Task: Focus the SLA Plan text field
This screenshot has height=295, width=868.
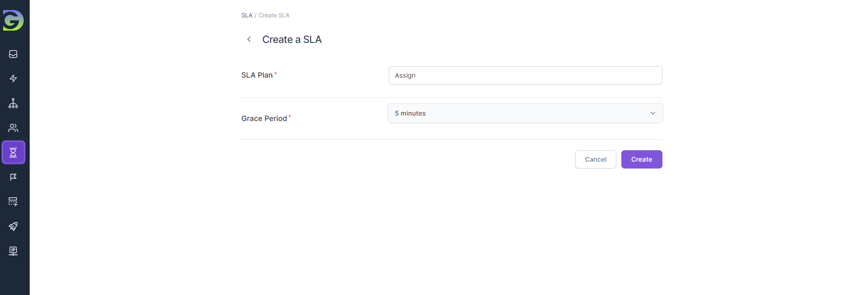Action: (x=525, y=75)
